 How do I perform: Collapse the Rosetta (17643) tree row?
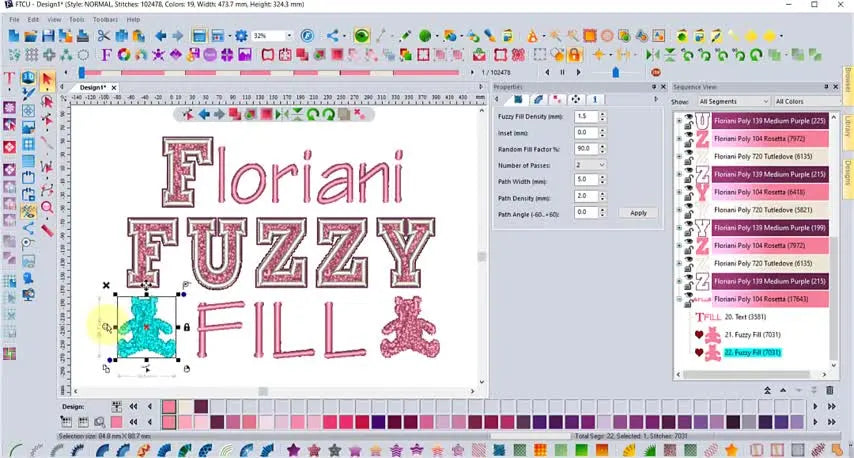tap(679, 299)
